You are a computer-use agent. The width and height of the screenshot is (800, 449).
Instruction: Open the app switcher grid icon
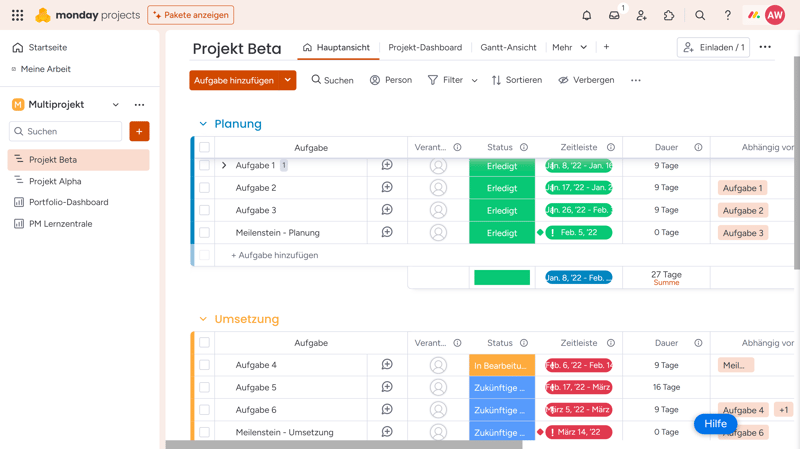pos(17,15)
